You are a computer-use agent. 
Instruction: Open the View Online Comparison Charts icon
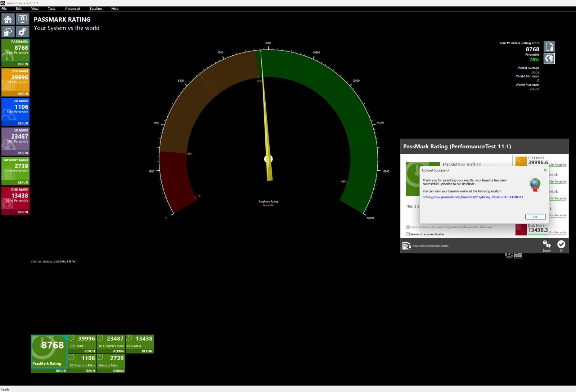tap(406, 246)
